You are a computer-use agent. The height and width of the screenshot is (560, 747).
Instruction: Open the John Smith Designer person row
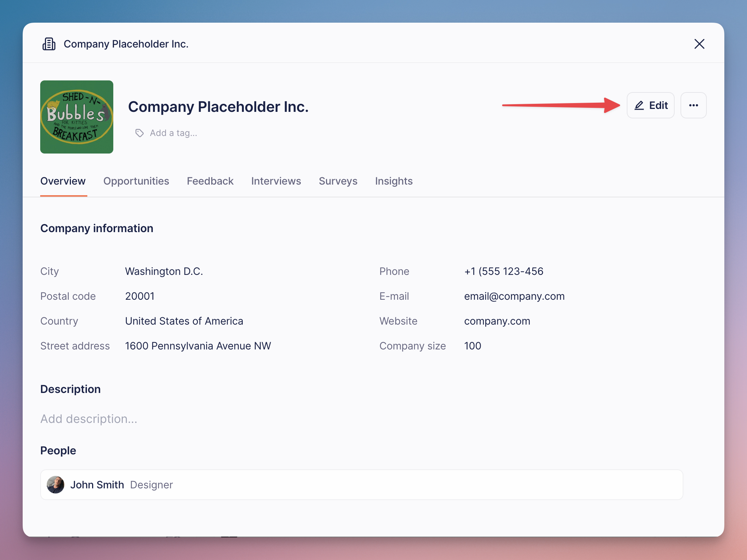pyautogui.click(x=361, y=485)
